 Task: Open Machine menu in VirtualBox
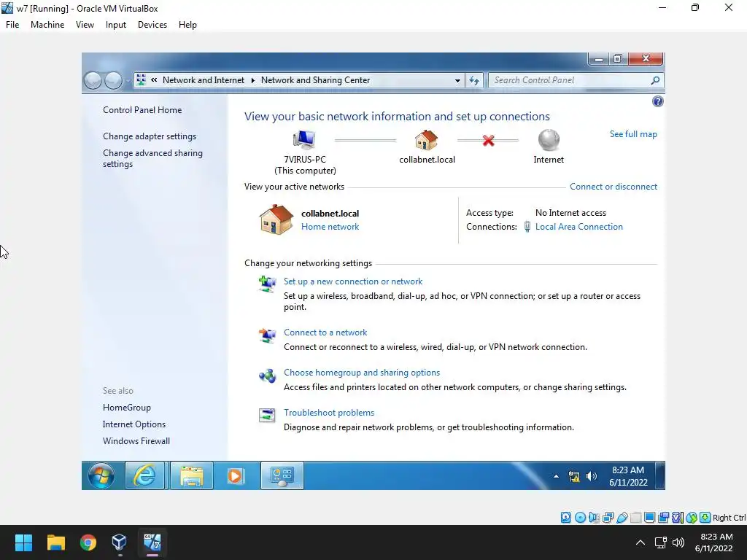tap(47, 25)
